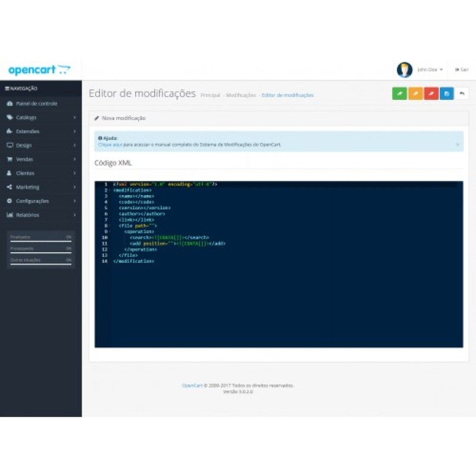Click Sair to log out

pos(462,70)
